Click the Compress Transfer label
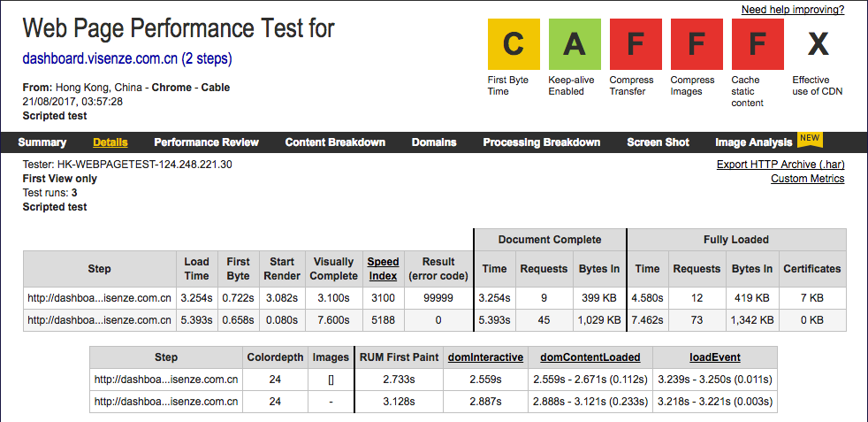868x422 pixels. coord(632,86)
